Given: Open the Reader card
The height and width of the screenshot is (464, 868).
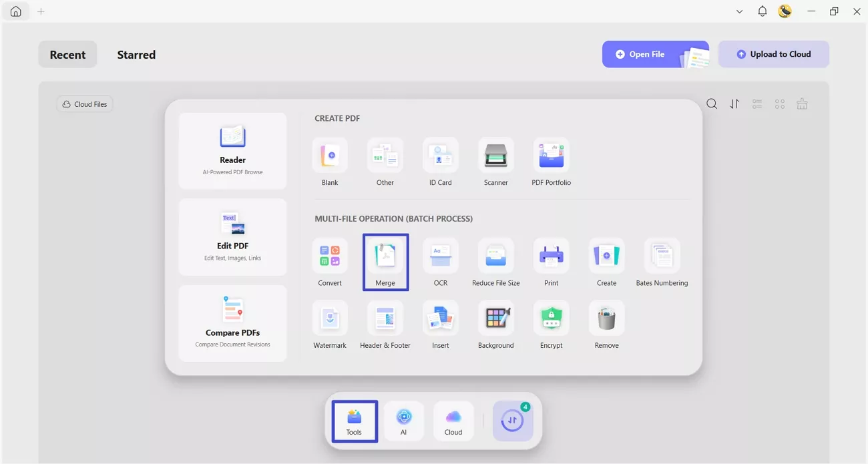Looking at the screenshot, I should pyautogui.click(x=233, y=151).
